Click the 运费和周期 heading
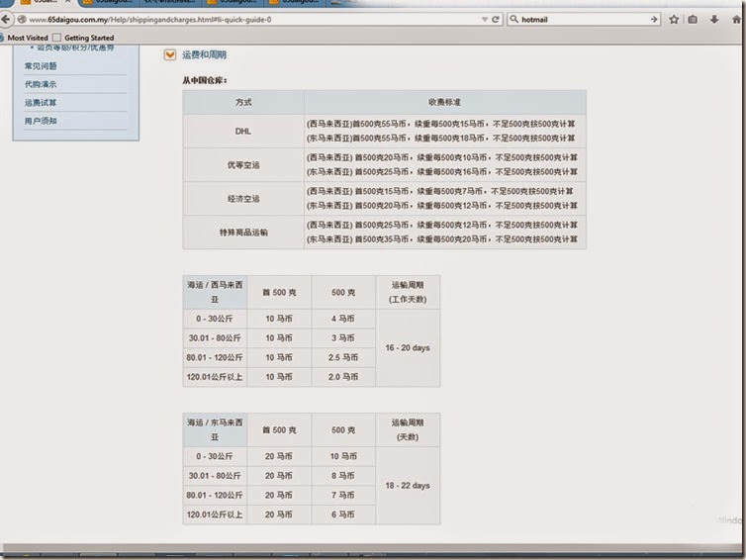This screenshot has height=560, width=746. point(204,54)
